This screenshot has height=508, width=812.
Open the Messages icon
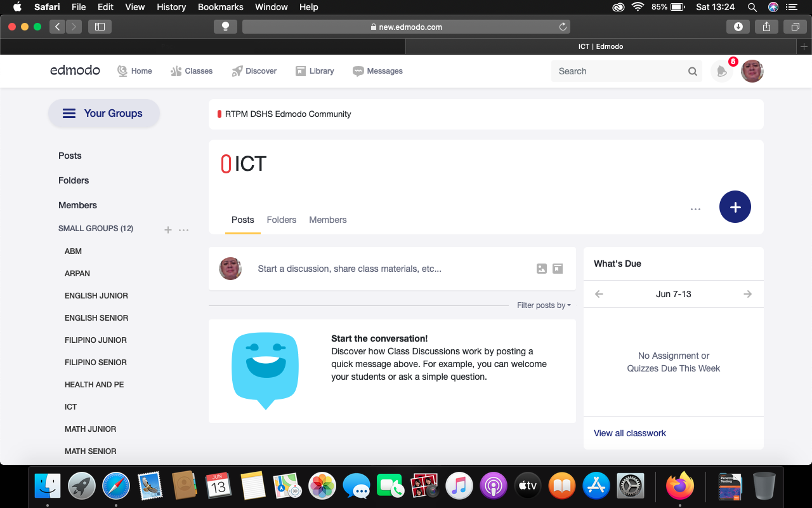pyautogui.click(x=358, y=70)
